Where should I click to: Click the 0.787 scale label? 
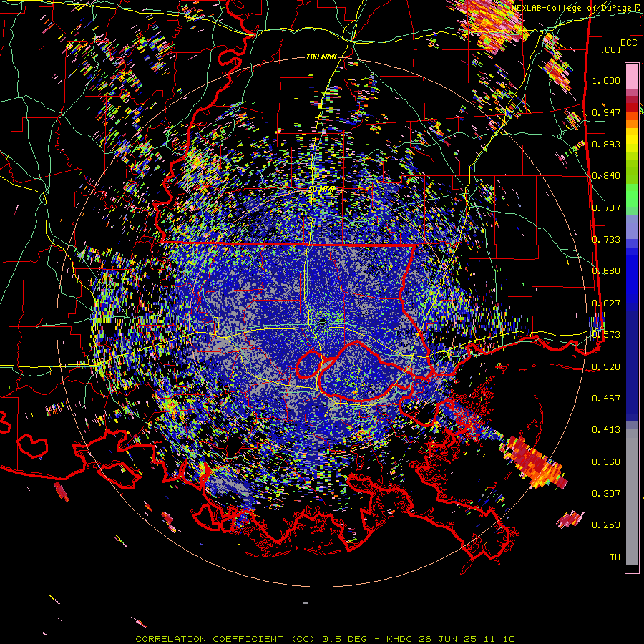pos(606,208)
